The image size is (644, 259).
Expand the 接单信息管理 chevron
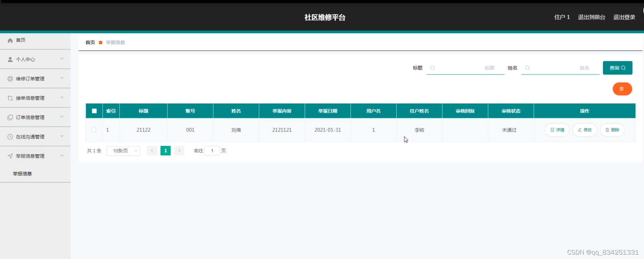[x=62, y=98]
